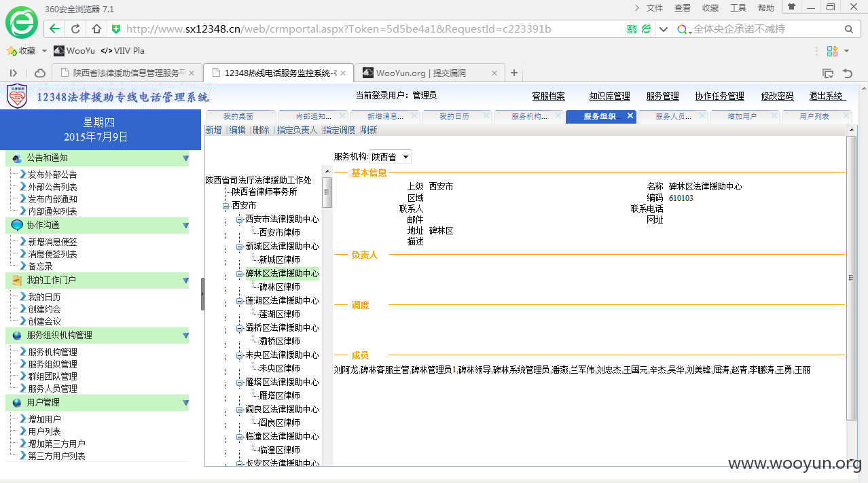Click the QR code icon in address bar

632,29
